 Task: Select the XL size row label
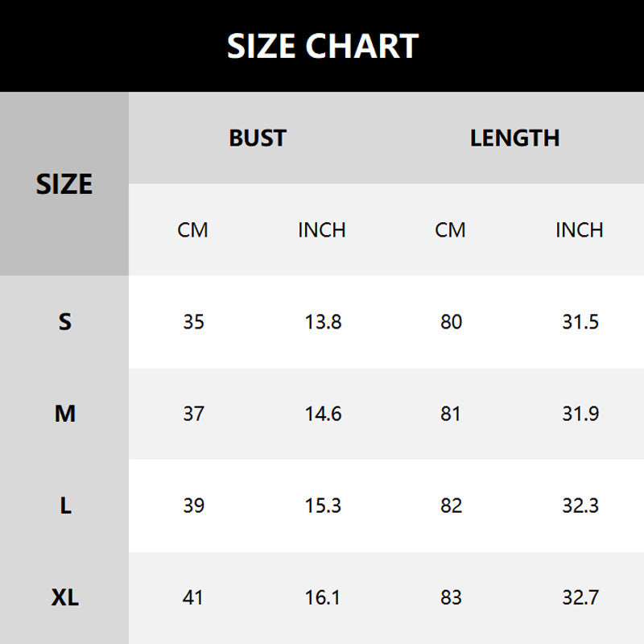(x=64, y=597)
